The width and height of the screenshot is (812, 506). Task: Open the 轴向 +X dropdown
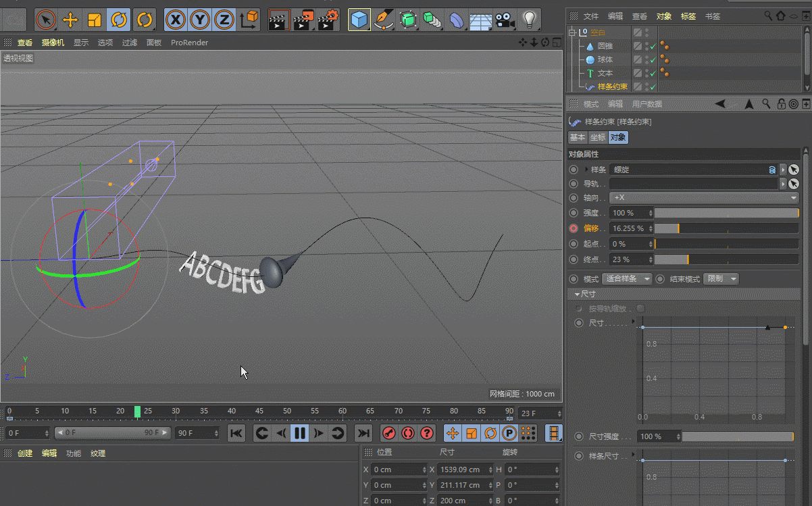[x=703, y=197]
